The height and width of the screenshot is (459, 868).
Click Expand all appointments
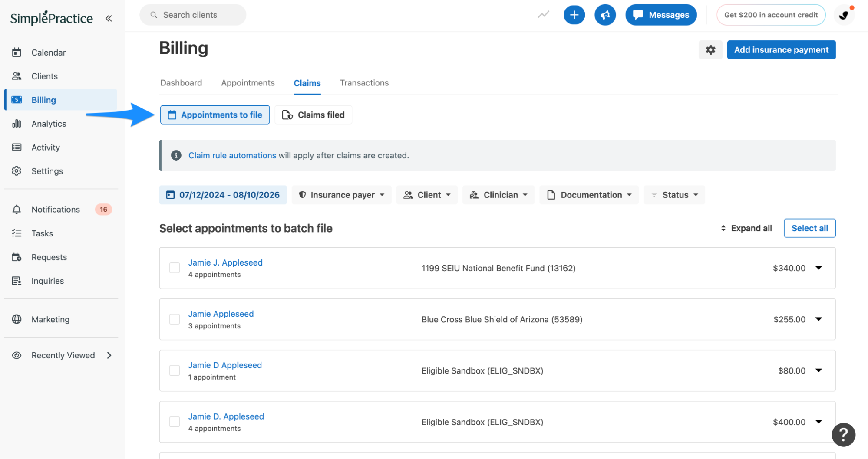click(x=746, y=228)
